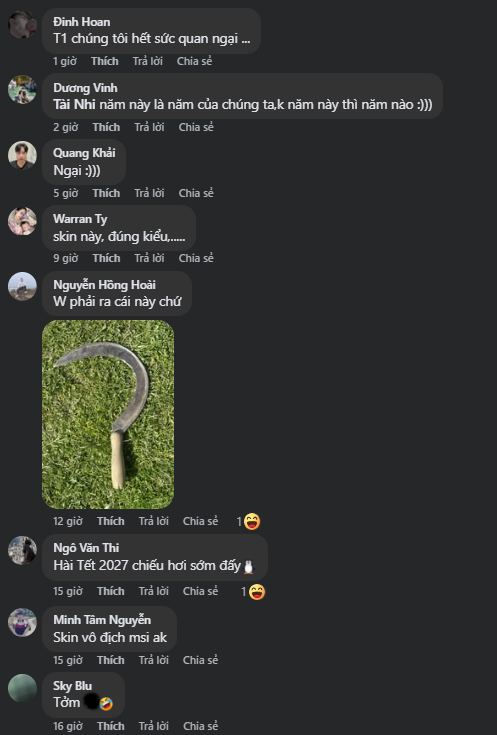Viewport: 497px width, 735px height.
Task: Open Dương Vinh's avatar
Action: 22,90
